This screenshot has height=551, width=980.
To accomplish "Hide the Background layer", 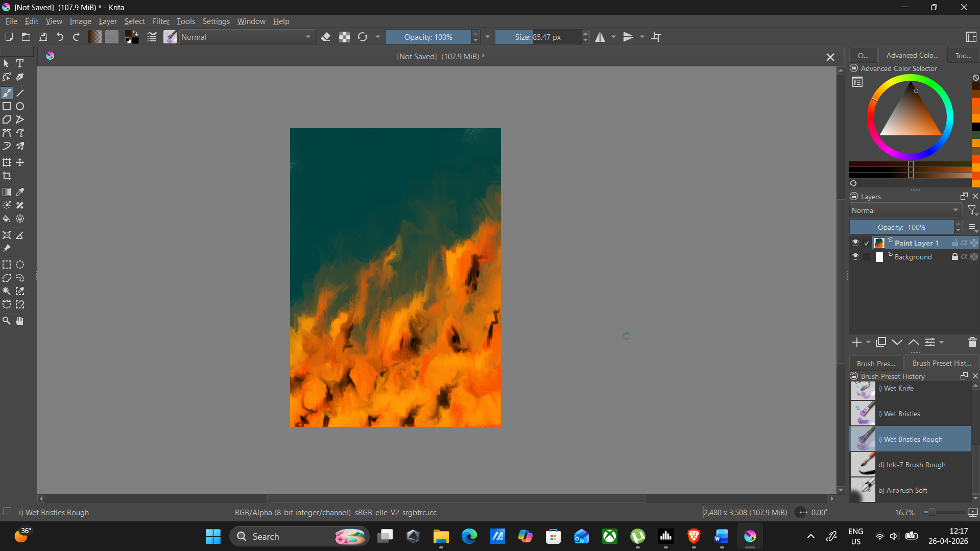I will click(x=855, y=257).
